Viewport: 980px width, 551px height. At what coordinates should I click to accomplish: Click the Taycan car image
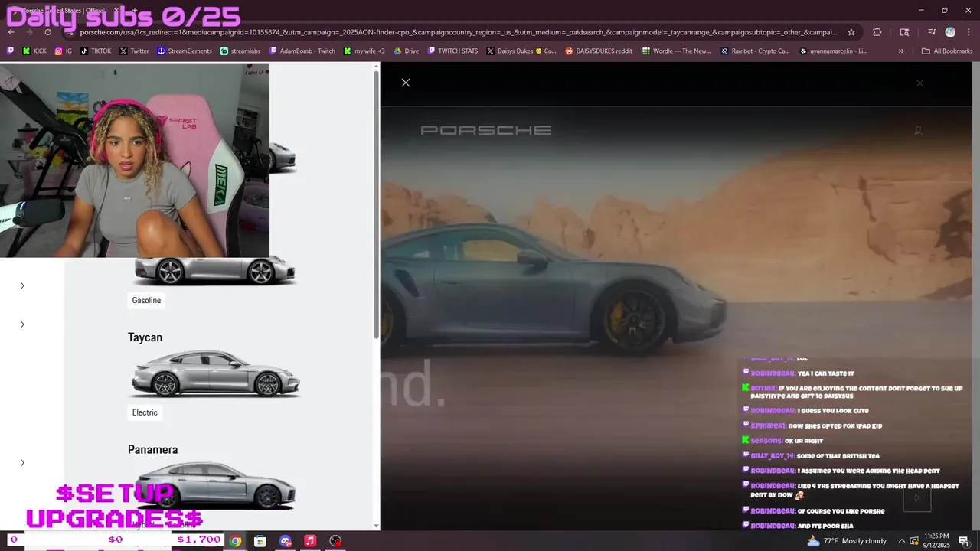pyautogui.click(x=215, y=373)
